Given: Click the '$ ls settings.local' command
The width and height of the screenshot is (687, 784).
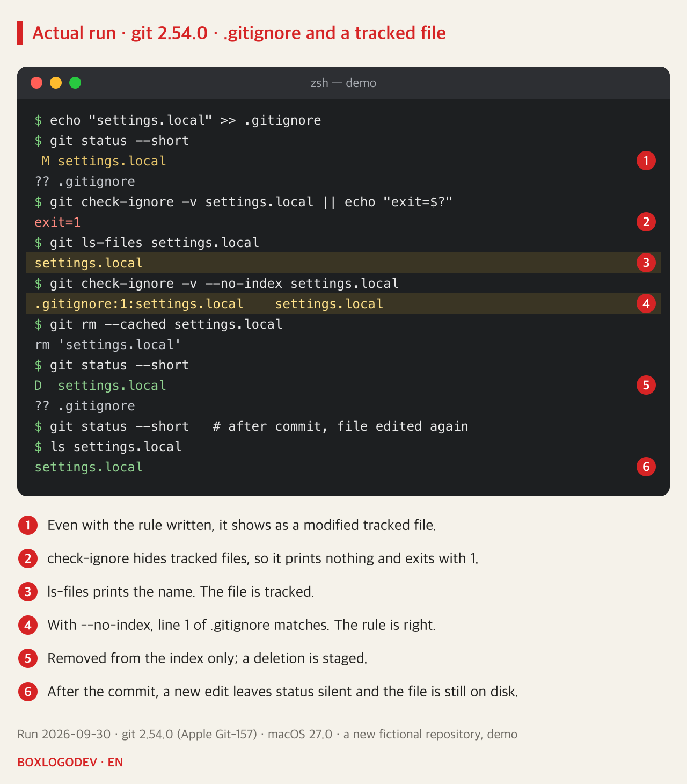Looking at the screenshot, I should click(x=108, y=447).
